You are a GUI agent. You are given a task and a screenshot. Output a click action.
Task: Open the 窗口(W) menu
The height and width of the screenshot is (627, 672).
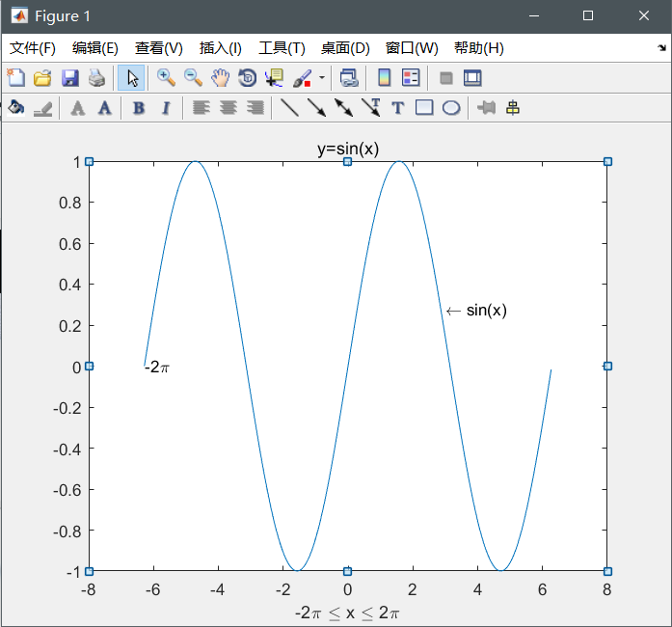(x=412, y=47)
